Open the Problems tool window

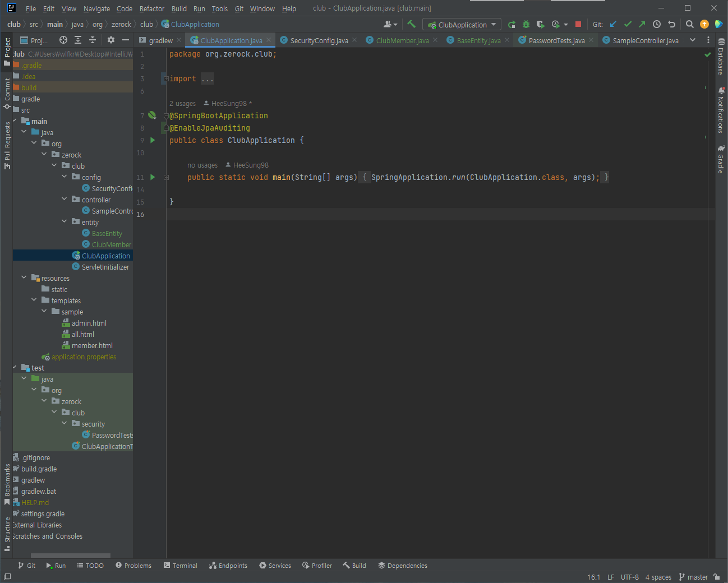(x=133, y=566)
